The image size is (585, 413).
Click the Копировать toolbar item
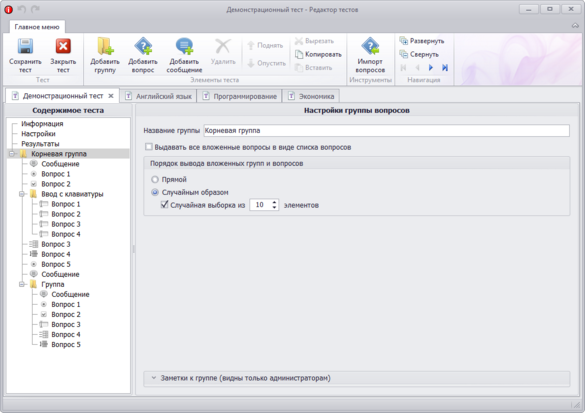point(318,54)
